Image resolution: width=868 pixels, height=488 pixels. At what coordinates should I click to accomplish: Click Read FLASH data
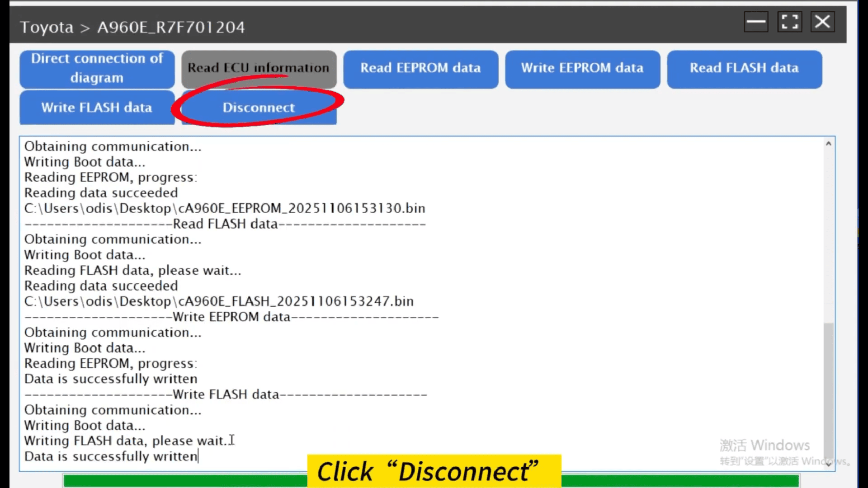(744, 69)
